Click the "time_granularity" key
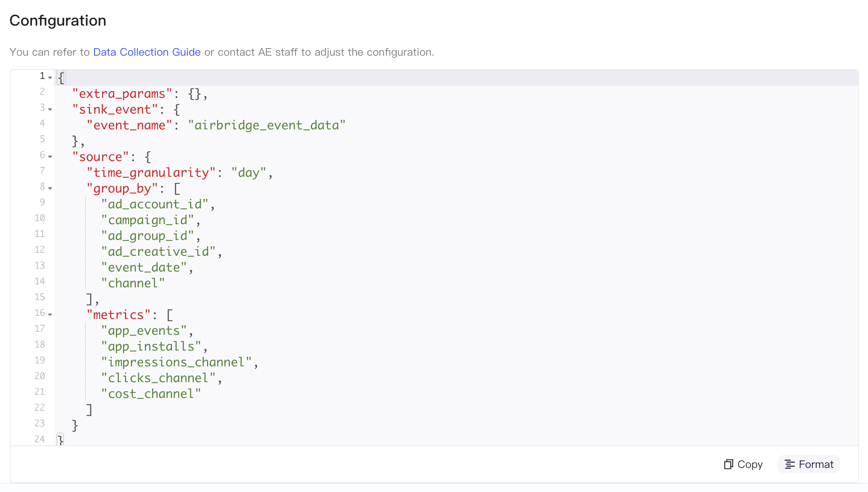 (x=151, y=173)
